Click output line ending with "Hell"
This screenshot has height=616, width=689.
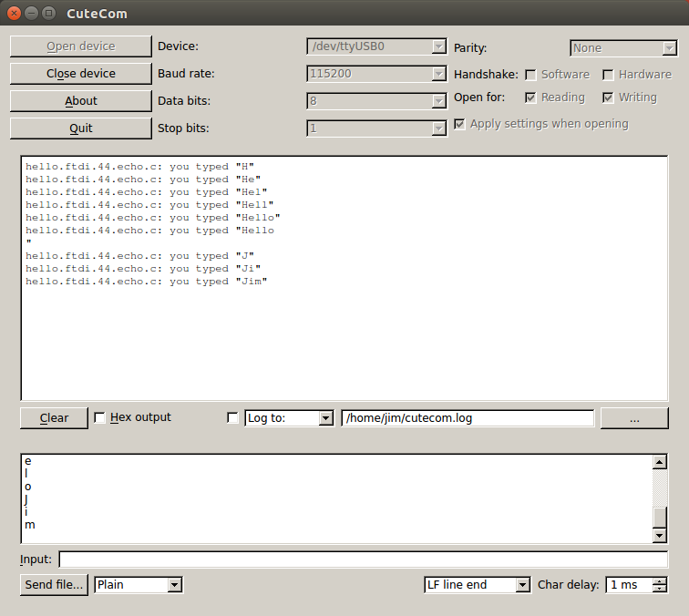(149, 205)
